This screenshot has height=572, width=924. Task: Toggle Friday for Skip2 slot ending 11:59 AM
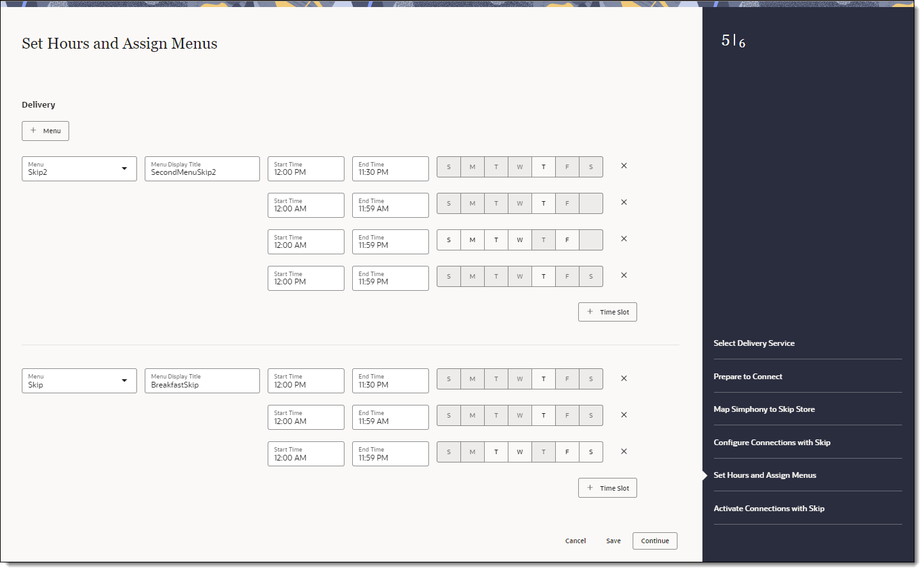(567, 204)
